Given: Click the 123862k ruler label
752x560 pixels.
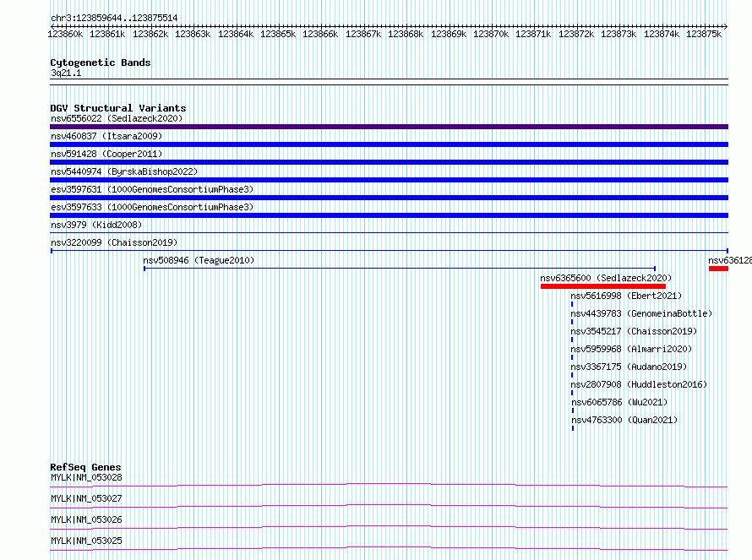Looking at the screenshot, I should (150, 34).
